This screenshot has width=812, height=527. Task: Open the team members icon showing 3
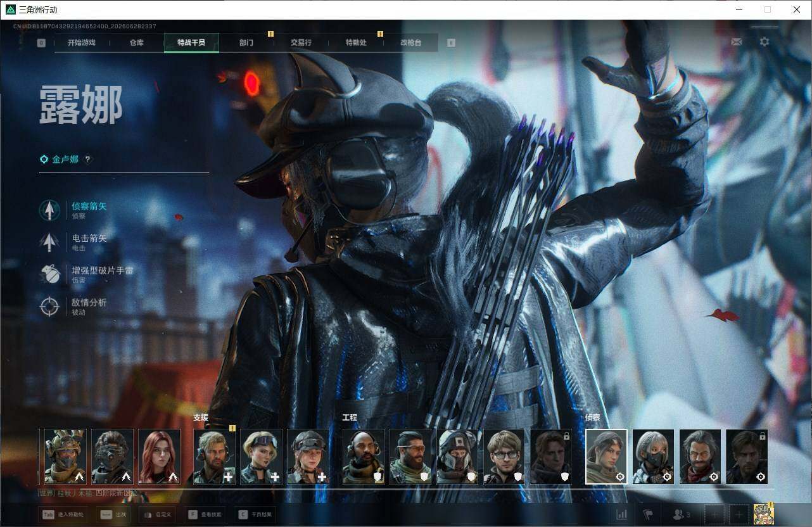pos(682,514)
